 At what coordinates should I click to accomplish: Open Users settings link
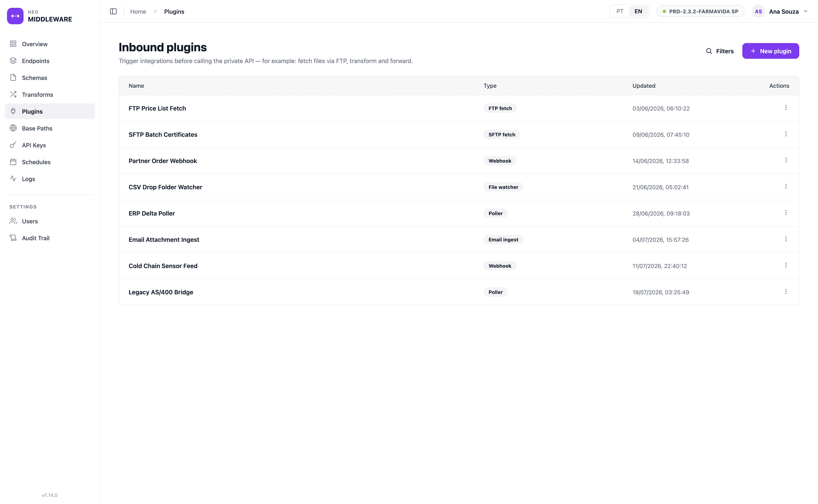pos(50,221)
